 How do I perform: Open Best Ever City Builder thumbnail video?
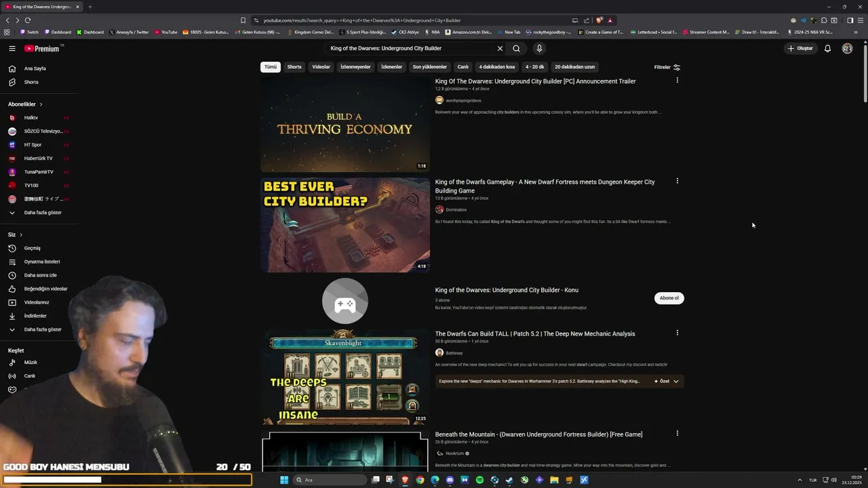point(345,225)
